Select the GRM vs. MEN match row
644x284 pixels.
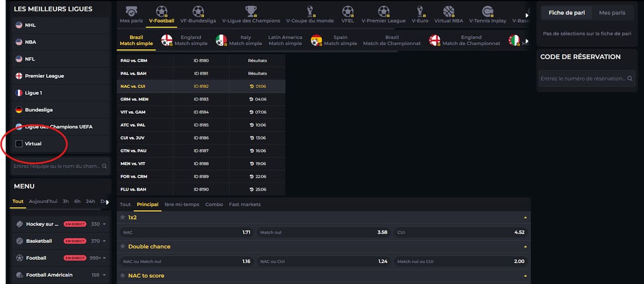click(201, 99)
